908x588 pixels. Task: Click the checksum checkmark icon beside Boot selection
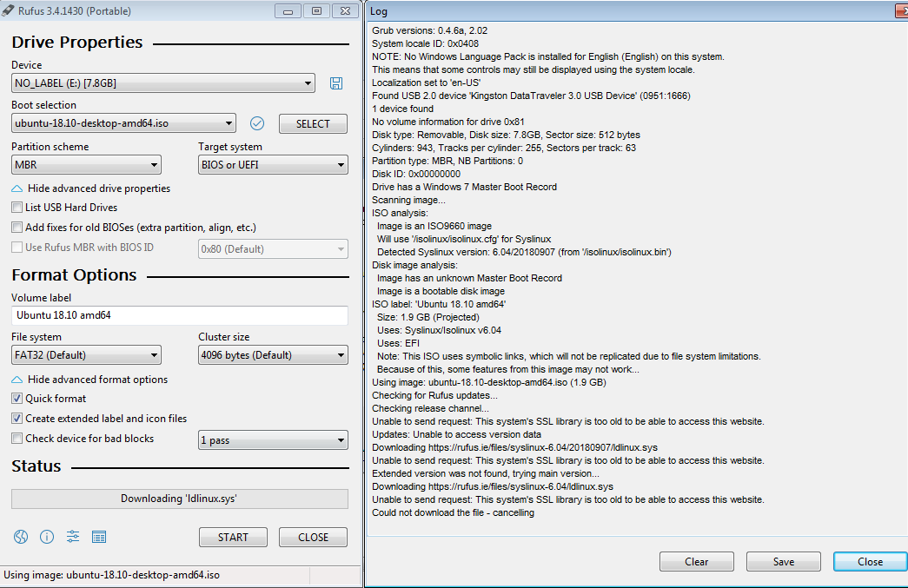click(257, 123)
